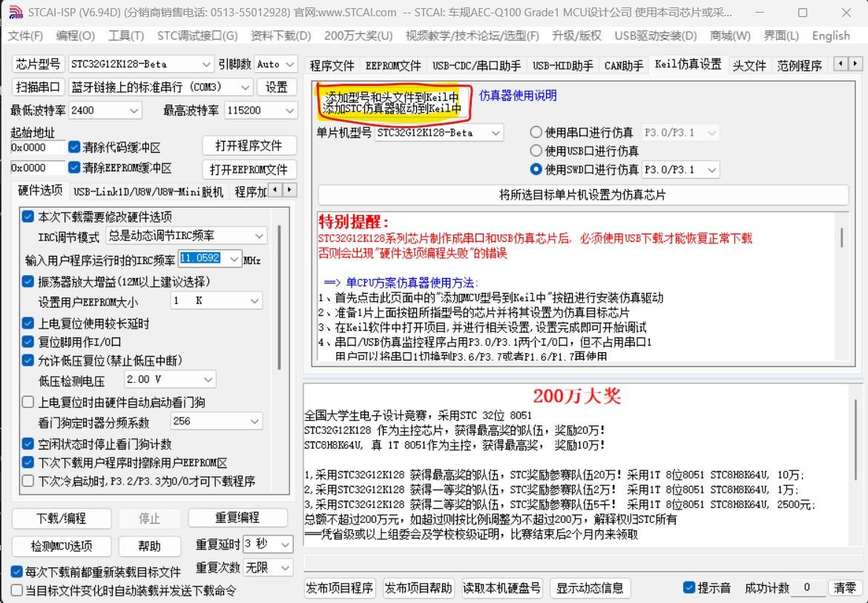Image resolution: width=868 pixels, height=603 pixels.
Task: Open the 范例程序 tab
Action: tap(799, 65)
